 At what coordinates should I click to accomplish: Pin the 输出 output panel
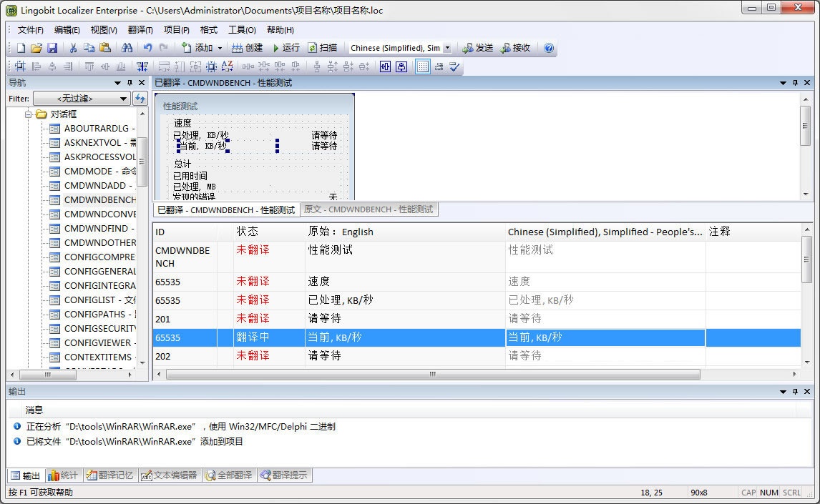tap(794, 391)
